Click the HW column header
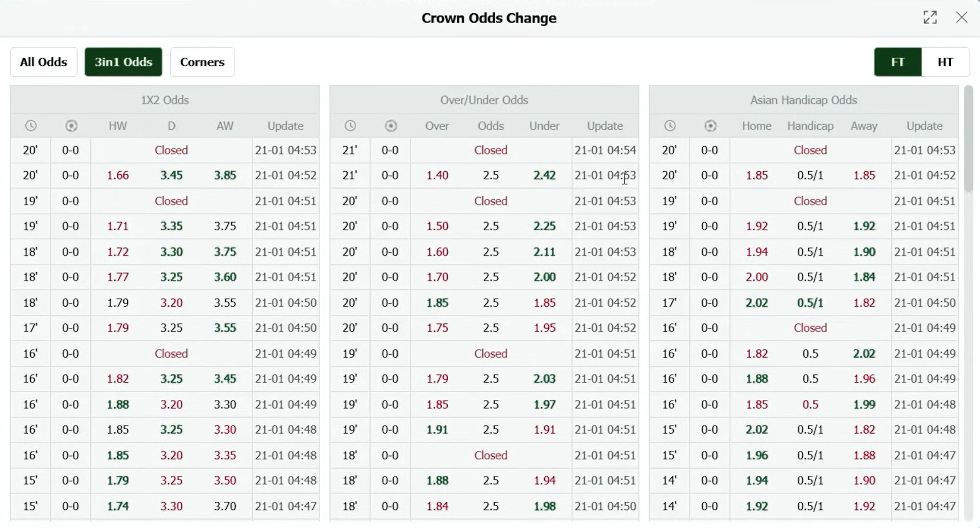The width and height of the screenshot is (980, 528). tap(118, 126)
